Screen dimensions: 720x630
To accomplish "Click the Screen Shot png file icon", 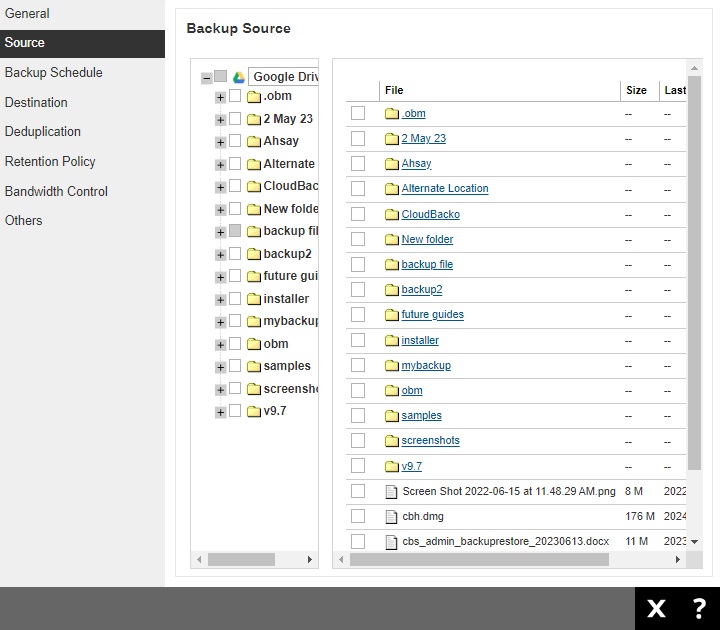I will coord(391,492).
